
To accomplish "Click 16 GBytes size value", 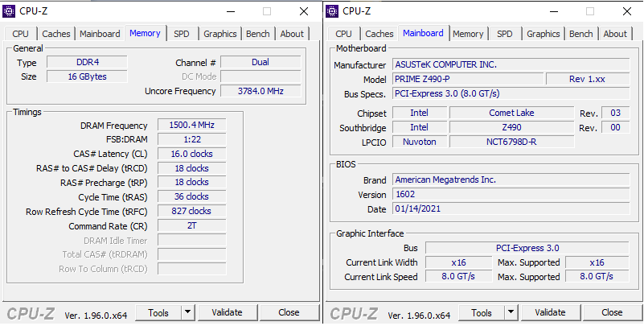I will point(87,76).
